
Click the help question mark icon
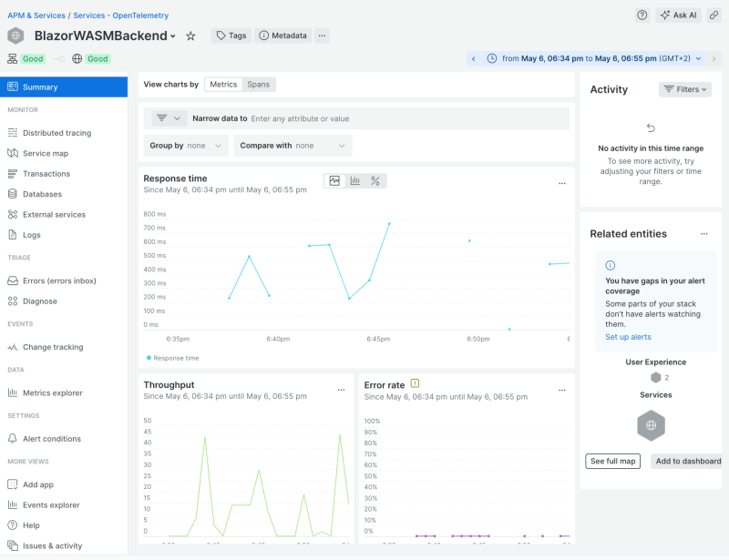[641, 15]
